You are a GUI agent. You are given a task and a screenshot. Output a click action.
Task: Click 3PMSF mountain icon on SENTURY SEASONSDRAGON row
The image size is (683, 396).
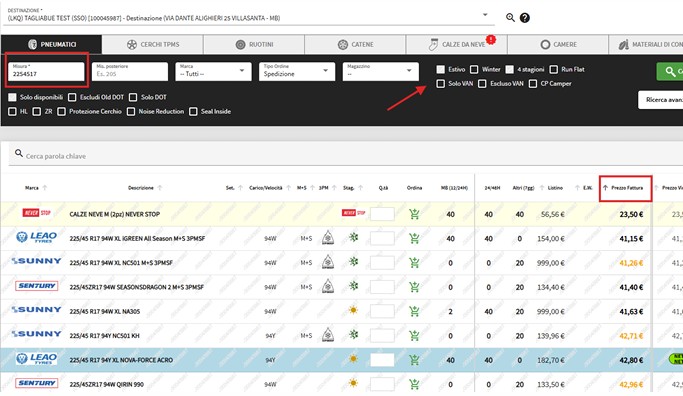coord(328,286)
